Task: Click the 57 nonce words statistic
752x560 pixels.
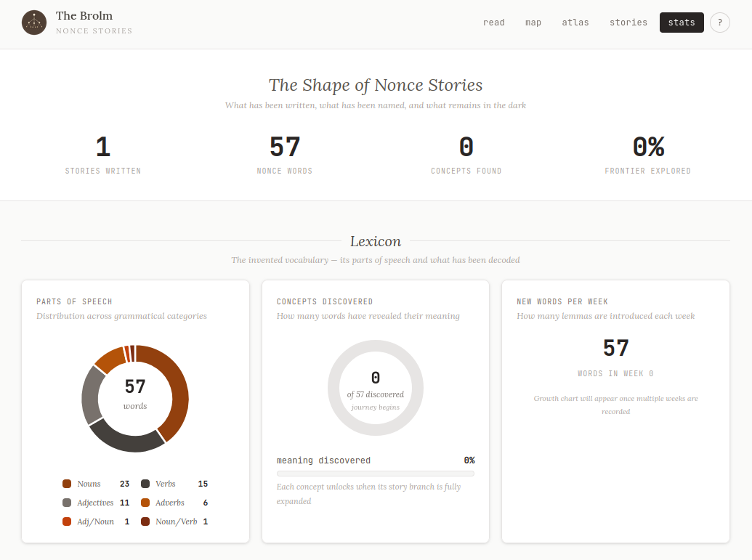Action: click(284, 147)
